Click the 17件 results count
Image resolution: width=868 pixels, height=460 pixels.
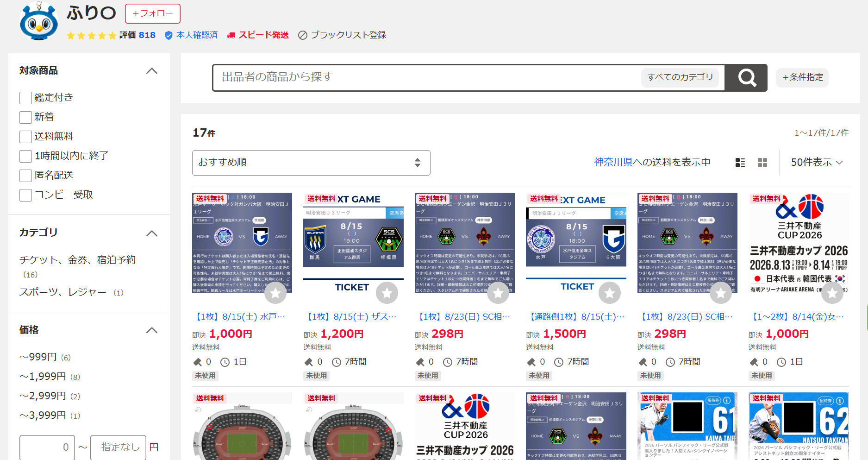[204, 133]
